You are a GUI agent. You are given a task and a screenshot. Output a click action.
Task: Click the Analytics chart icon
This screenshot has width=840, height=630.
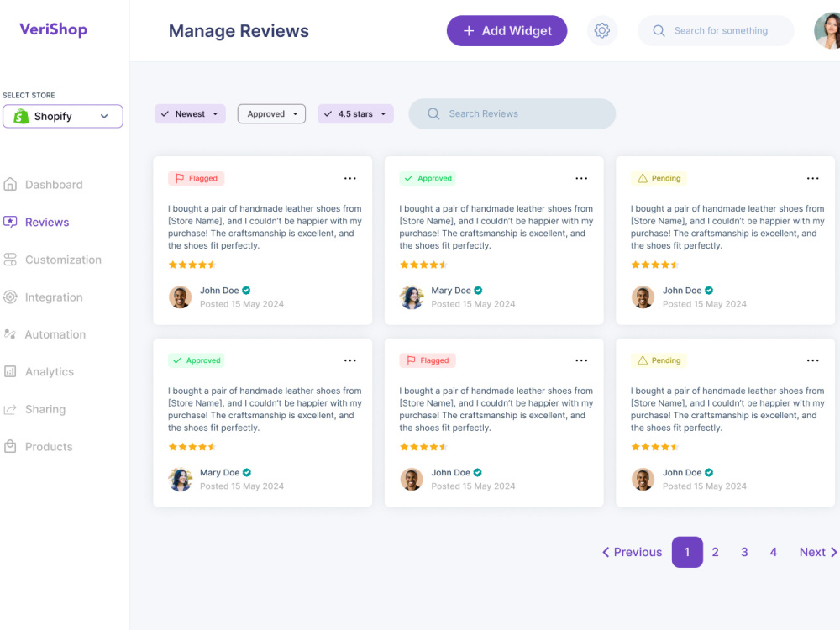point(10,371)
